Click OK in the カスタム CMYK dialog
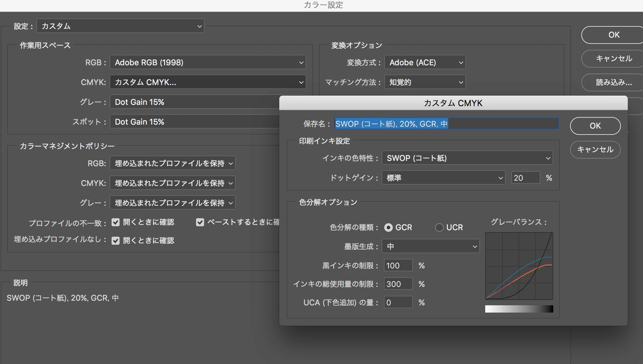The height and width of the screenshot is (364, 643). [595, 126]
